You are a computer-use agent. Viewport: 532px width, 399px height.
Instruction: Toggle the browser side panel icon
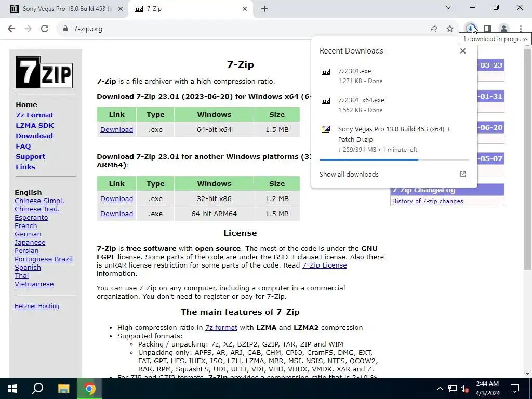click(x=487, y=29)
